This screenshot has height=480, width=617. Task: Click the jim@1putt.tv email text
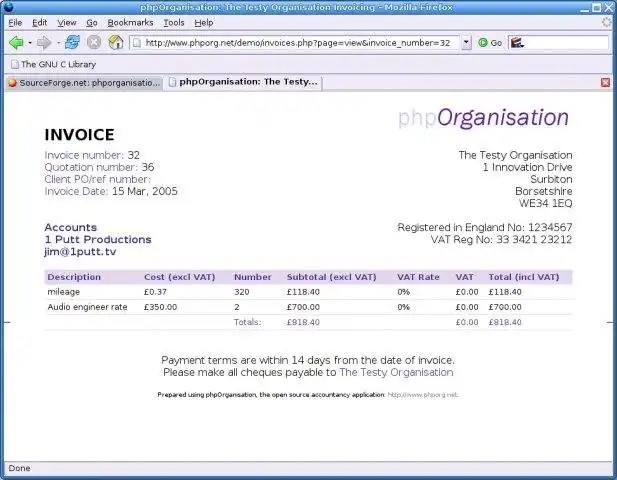pos(80,251)
